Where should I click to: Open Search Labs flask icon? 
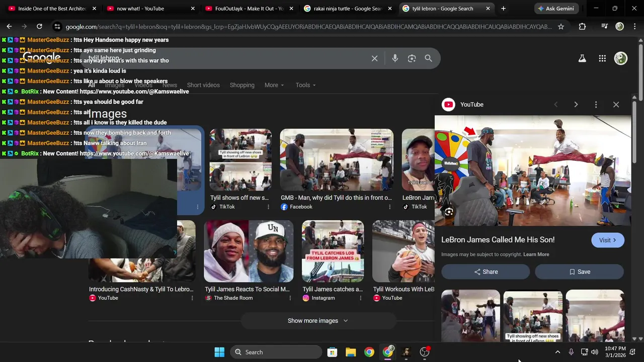[582, 58]
